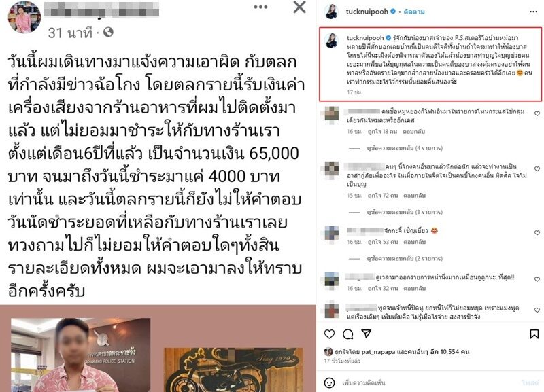Expand the 3 replies thread
This screenshot has height=392, width=544.
coord(405,212)
